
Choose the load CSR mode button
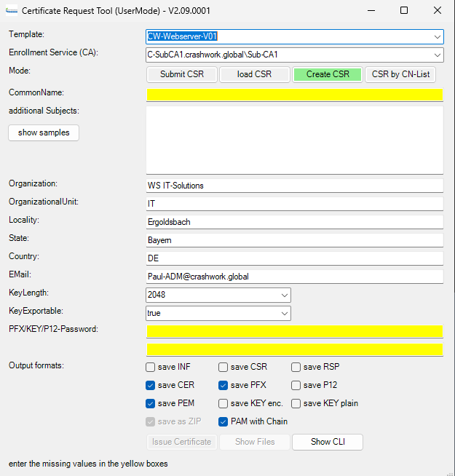pos(255,74)
